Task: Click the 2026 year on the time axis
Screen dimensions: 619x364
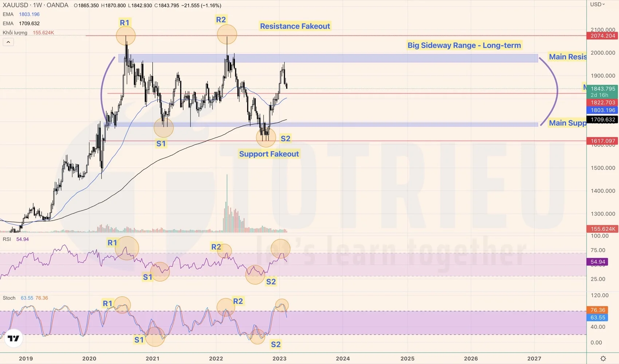Action: coord(471,358)
